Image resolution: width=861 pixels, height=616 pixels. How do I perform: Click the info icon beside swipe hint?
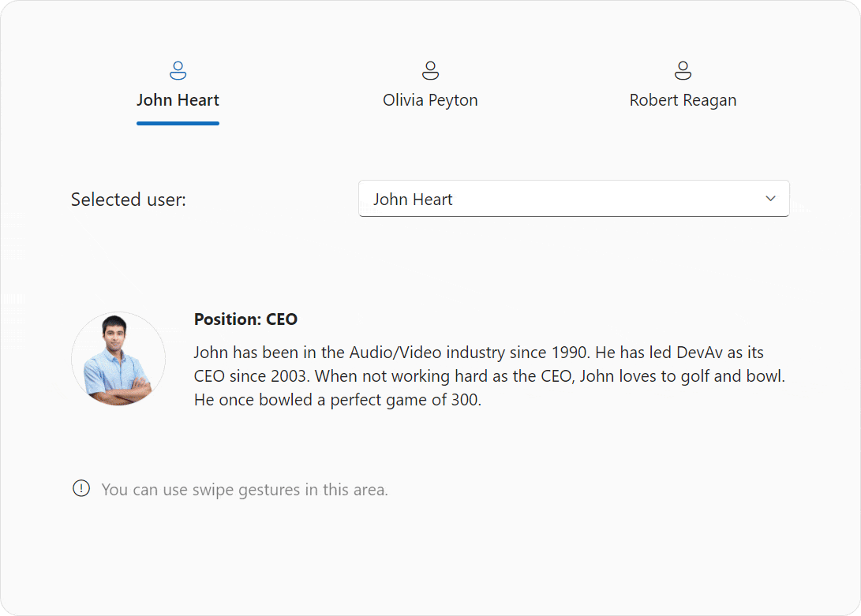click(81, 489)
